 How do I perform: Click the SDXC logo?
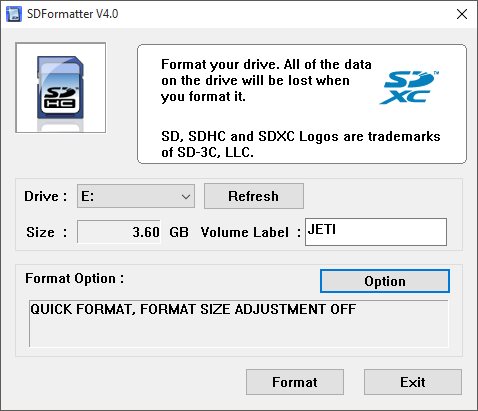[409, 87]
